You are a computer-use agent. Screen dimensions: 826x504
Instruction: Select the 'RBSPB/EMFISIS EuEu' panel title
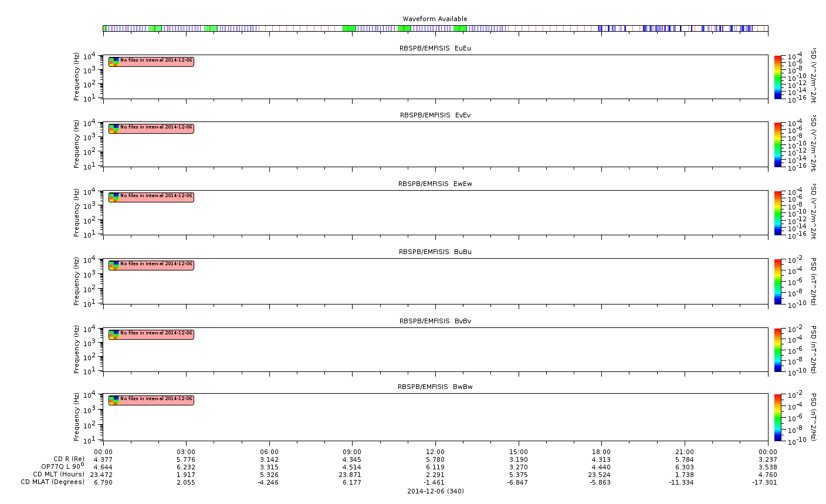435,48
